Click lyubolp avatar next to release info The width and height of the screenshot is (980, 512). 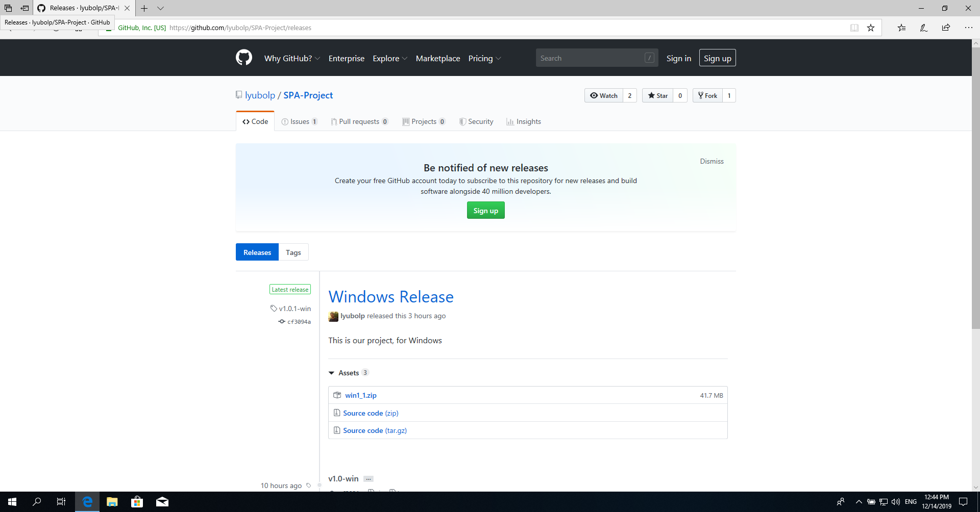pyautogui.click(x=333, y=316)
